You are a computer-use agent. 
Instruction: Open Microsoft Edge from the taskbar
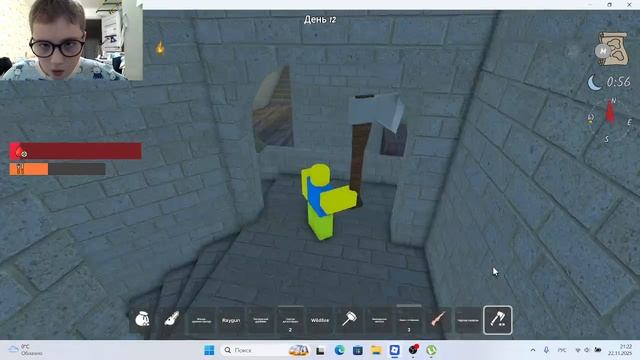pyautogui.click(x=339, y=350)
